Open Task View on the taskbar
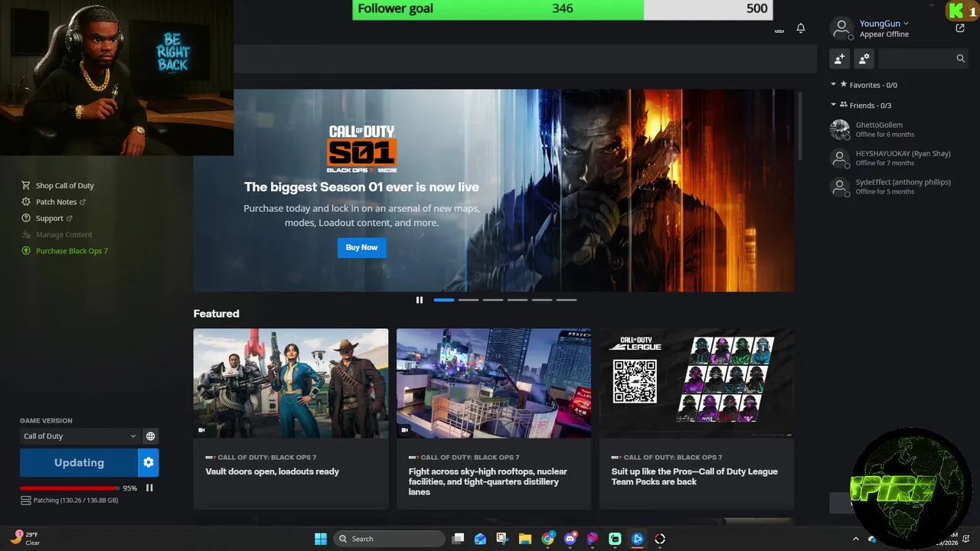This screenshot has height=551, width=980. (458, 539)
